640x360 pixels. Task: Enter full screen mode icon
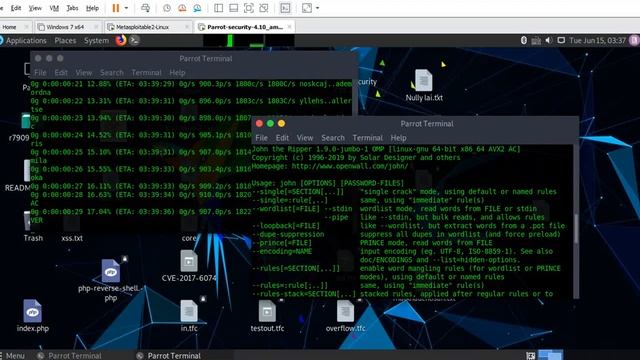click(x=249, y=8)
